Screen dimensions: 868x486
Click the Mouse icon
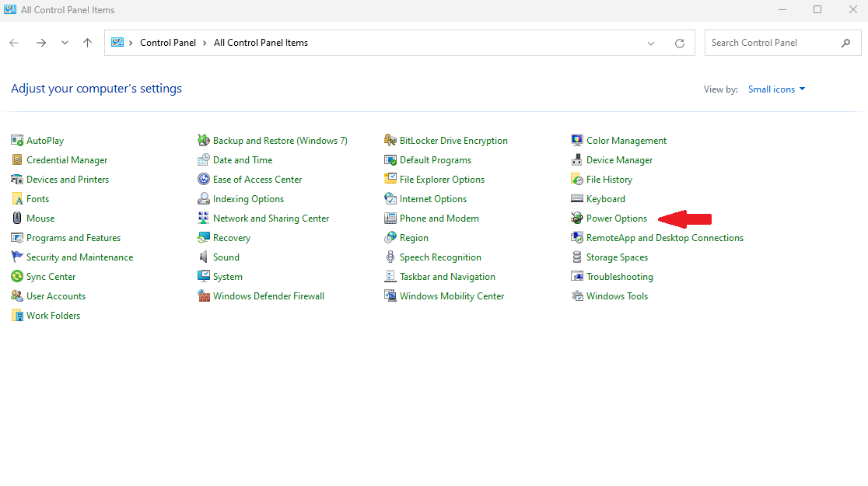coord(17,218)
